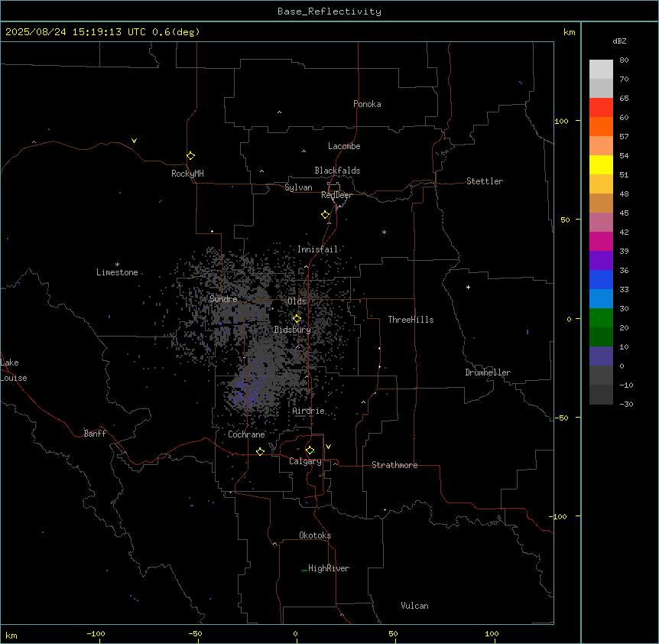Image resolution: width=659 pixels, height=644 pixels.
Task: Click the magenta 39-42 dBZ legend swatch
Action: click(x=601, y=241)
